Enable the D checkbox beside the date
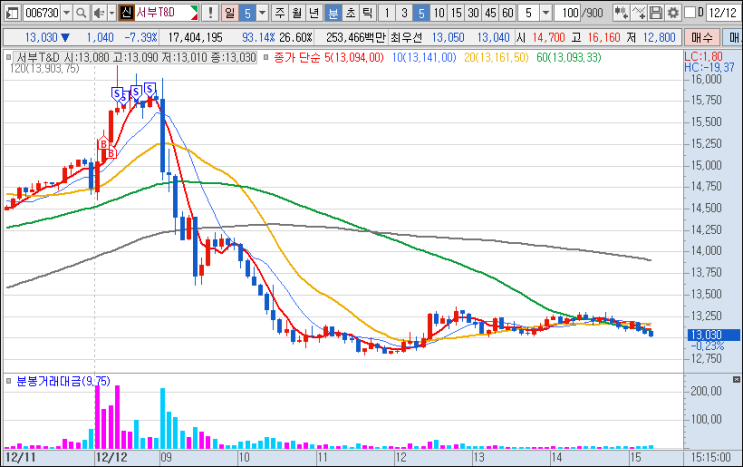Image resolution: width=743 pixels, height=467 pixels. pyautogui.click(x=690, y=12)
